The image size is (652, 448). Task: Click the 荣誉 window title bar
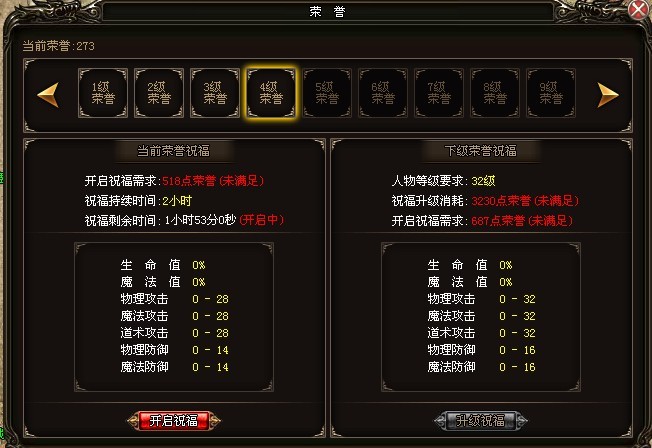[327, 12]
